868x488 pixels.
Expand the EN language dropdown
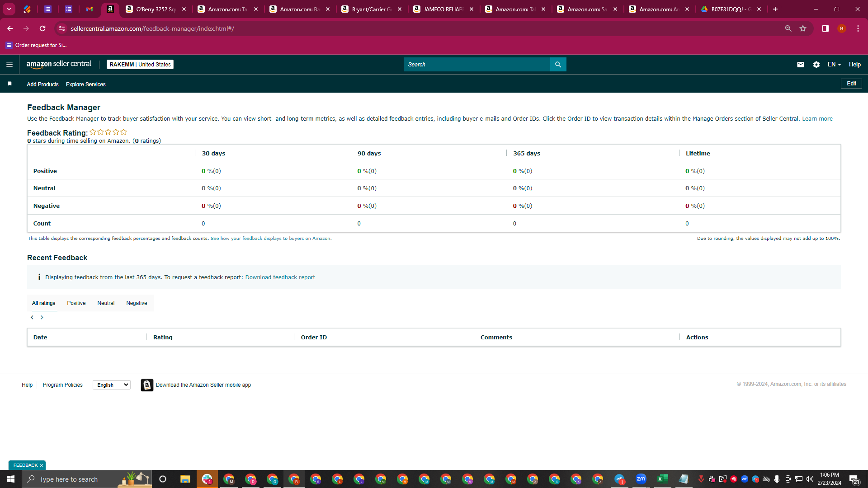coord(834,65)
